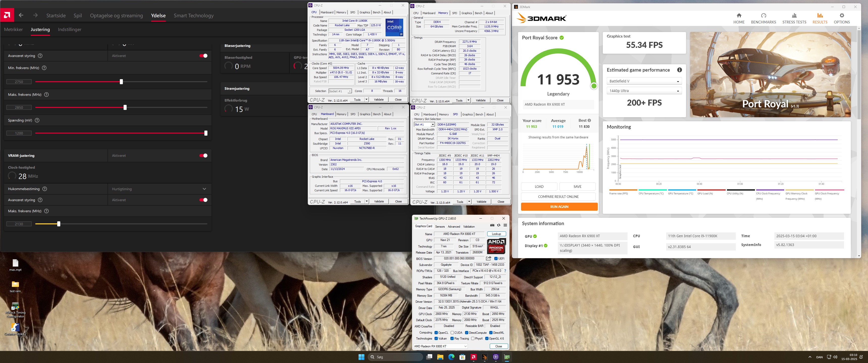
Task: Open Optagelse og streaming tab
Action: click(x=116, y=15)
